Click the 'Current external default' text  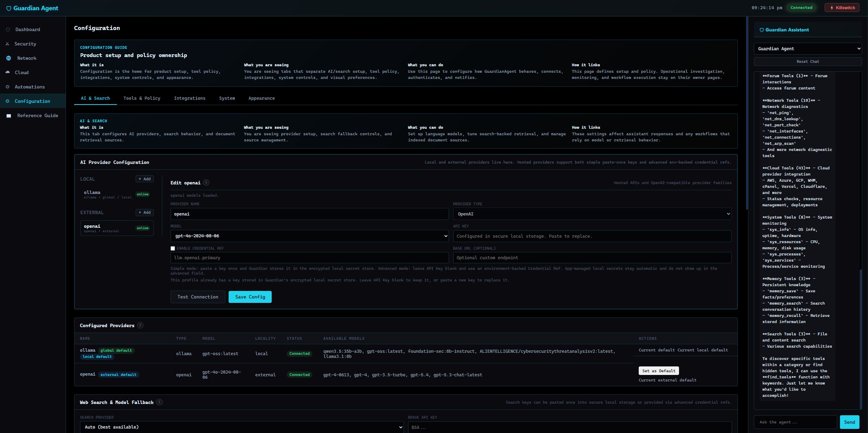pos(667,380)
